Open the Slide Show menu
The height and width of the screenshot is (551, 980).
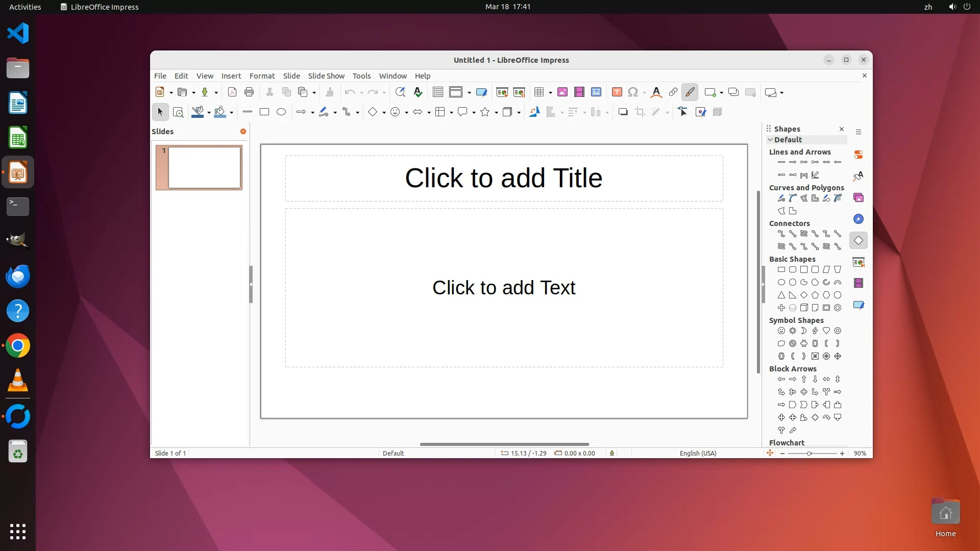click(326, 76)
